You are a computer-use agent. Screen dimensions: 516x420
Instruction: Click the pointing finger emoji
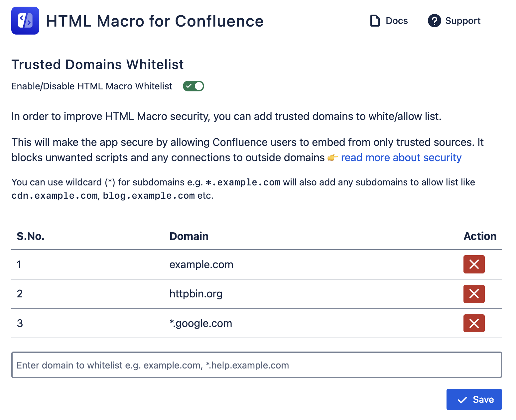click(333, 158)
